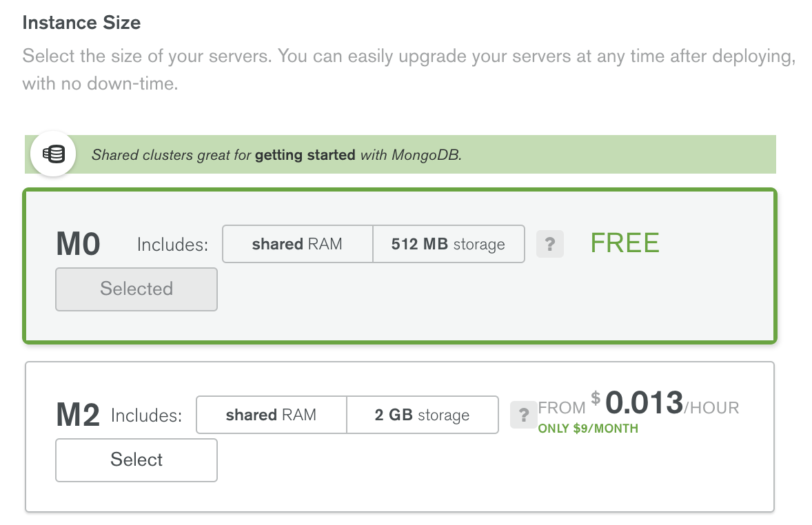
Task: Click the database stack icon in the banner
Action: 54,154
